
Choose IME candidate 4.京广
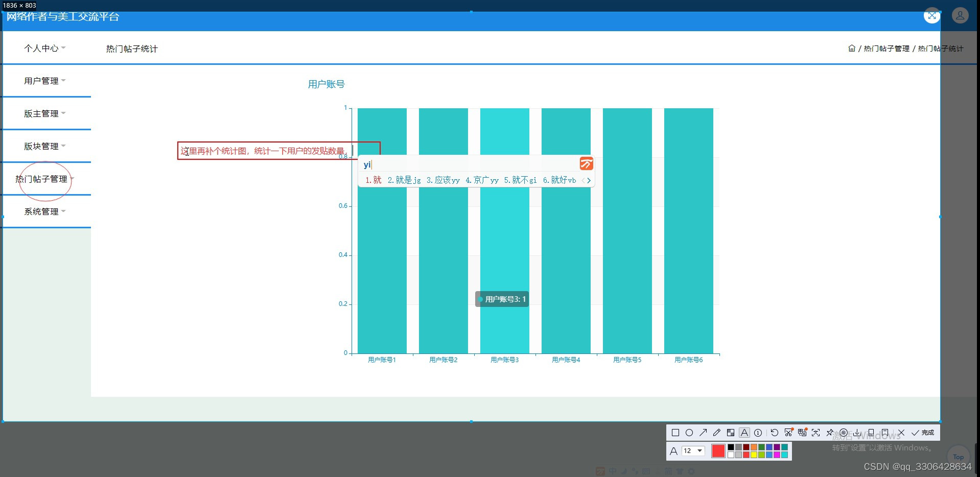pyautogui.click(x=482, y=180)
